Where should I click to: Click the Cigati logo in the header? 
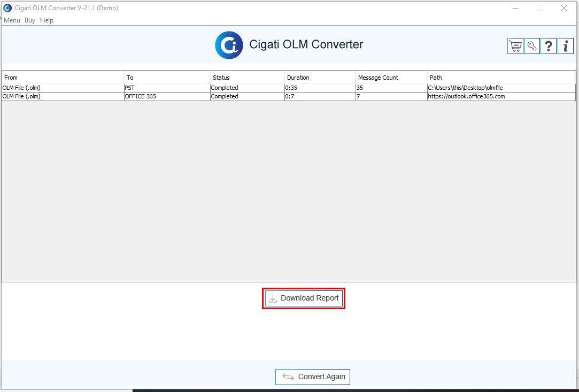point(229,45)
